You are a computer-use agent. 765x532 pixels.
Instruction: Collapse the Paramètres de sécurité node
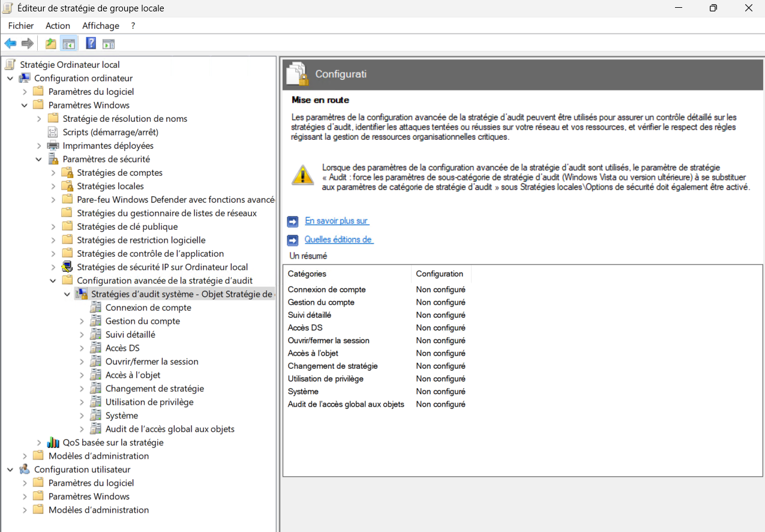tap(39, 160)
